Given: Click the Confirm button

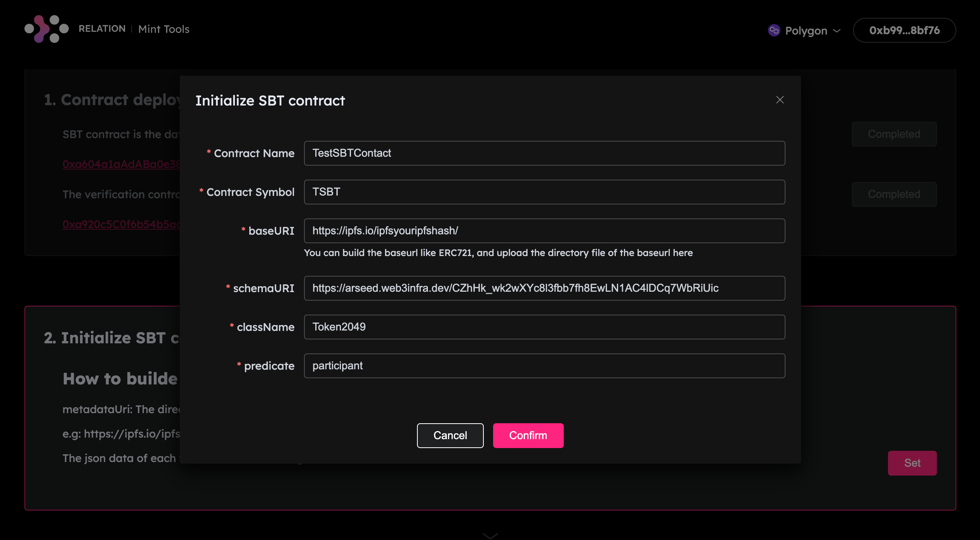Looking at the screenshot, I should click(x=528, y=435).
